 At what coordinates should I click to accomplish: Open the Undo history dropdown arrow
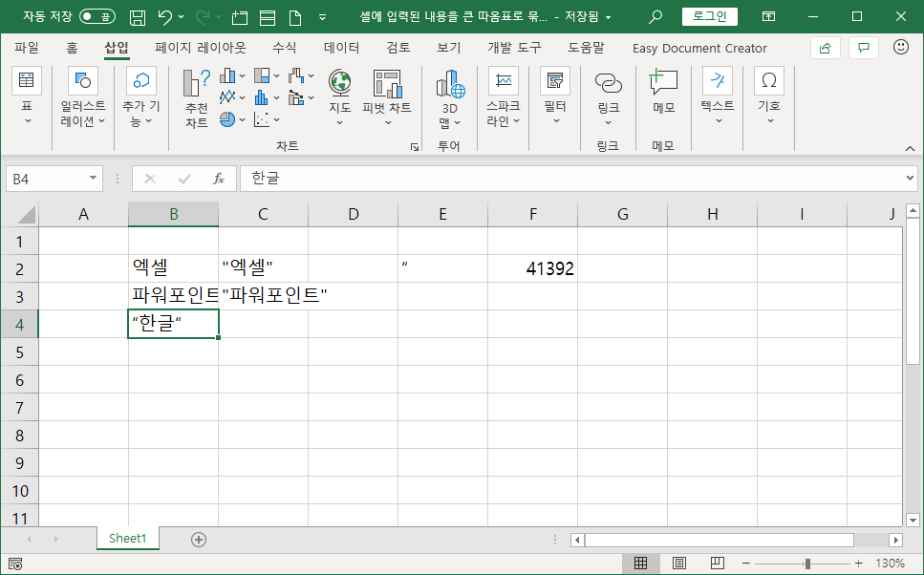click(181, 17)
